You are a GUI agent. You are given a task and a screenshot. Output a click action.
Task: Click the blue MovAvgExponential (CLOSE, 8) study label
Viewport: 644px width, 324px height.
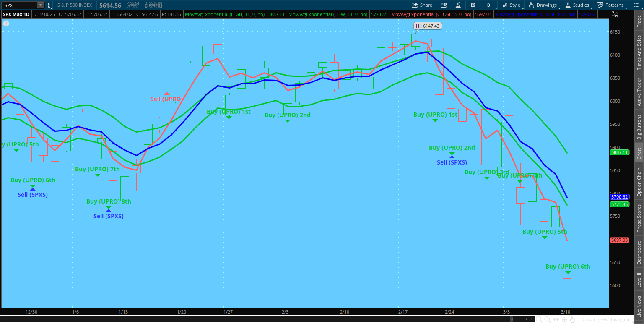(535, 14)
